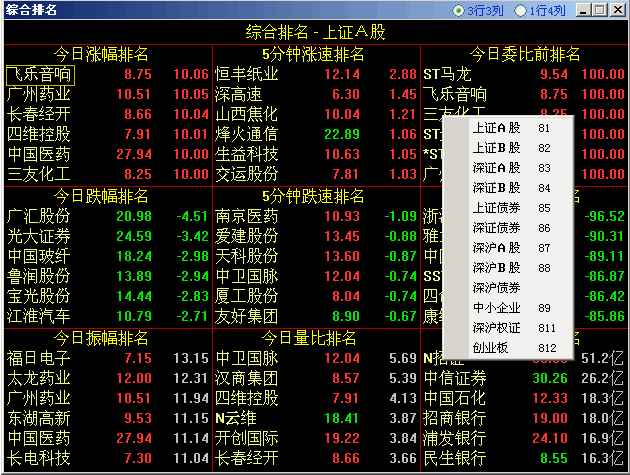Choose 深证B股 from the popup menu

[x=508, y=188]
